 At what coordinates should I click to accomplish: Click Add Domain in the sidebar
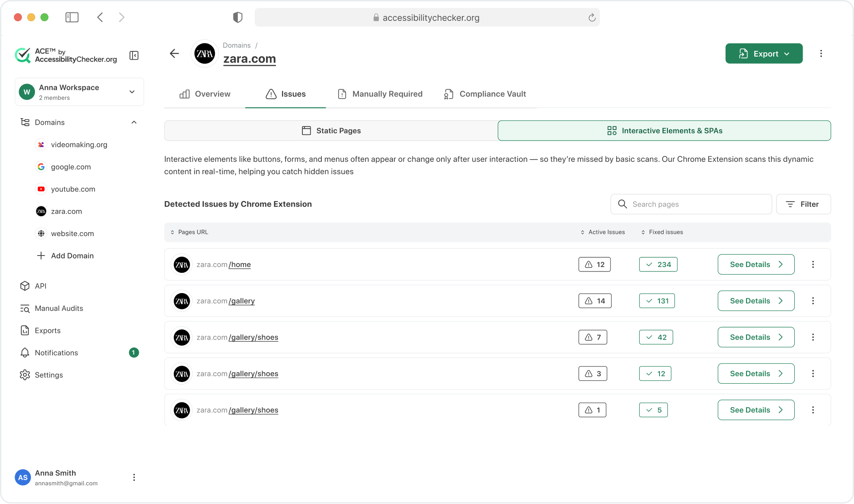coord(65,256)
